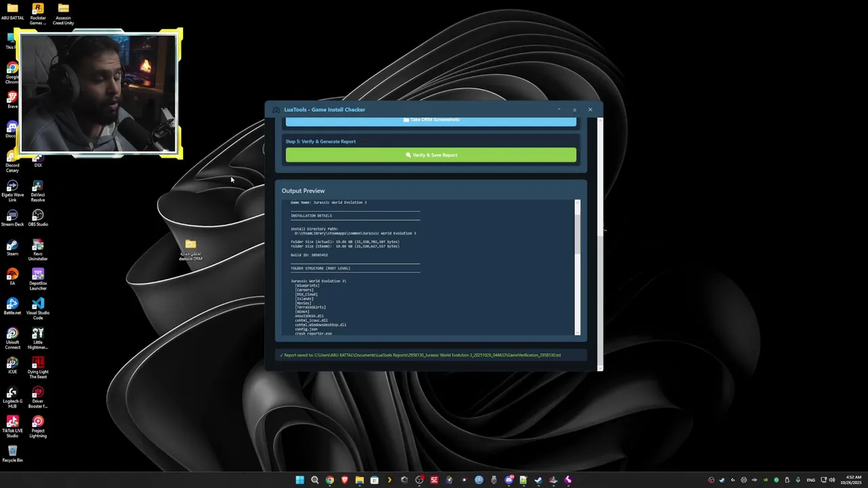Click the Verify & Save Report button
The height and width of the screenshot is (488, 868).
pos(431,155)
